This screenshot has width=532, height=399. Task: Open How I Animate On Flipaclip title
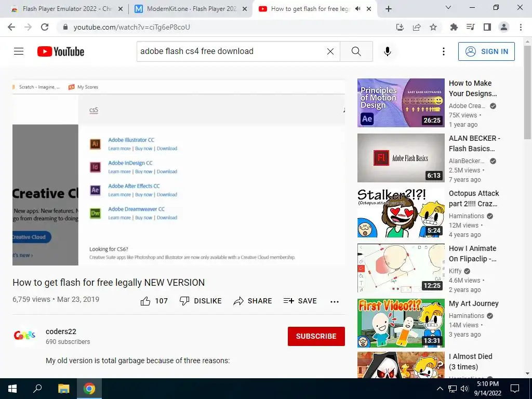coord(473,254)
